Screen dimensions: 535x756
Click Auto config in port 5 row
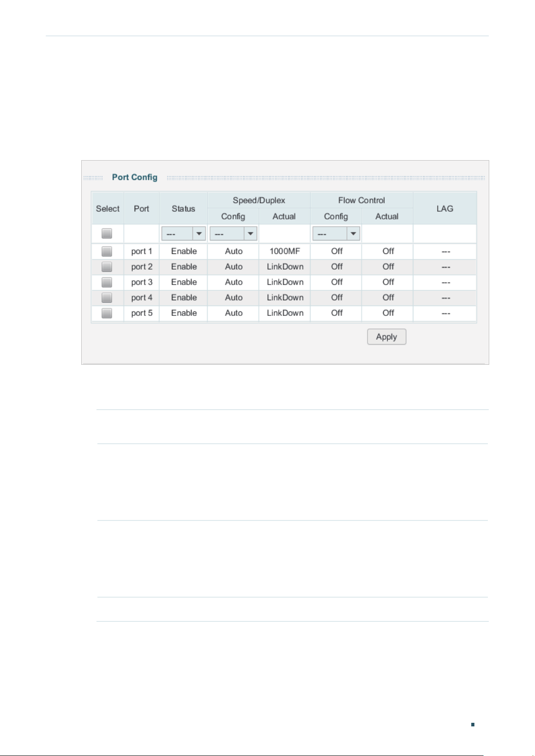[x=234, y=313]
